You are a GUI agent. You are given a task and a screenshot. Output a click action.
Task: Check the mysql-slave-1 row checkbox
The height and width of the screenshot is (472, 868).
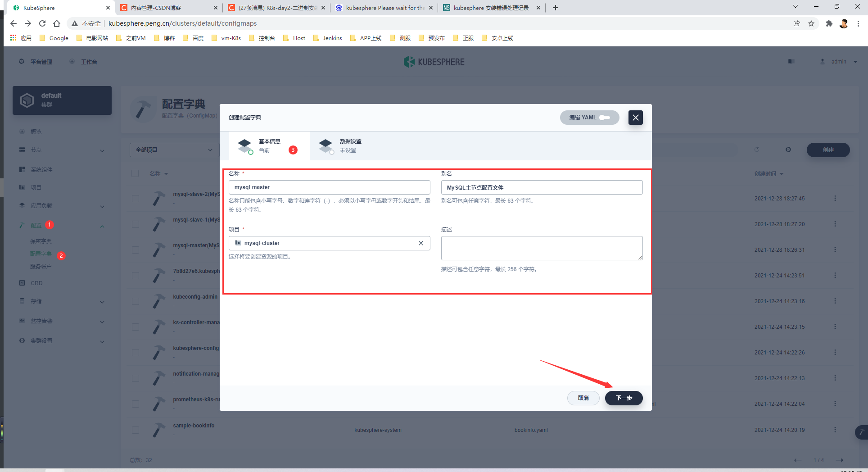point(135,224)
